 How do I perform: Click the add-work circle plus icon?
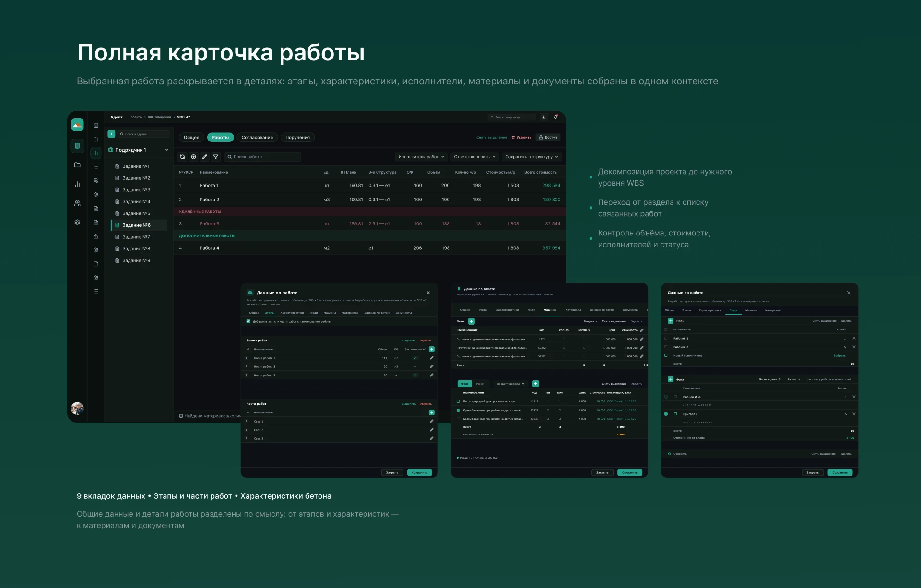coord(193,157)
